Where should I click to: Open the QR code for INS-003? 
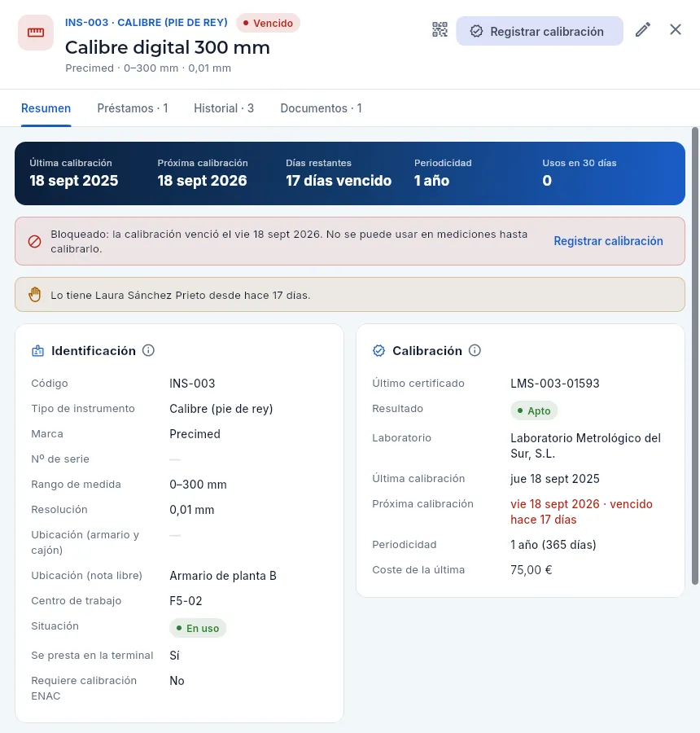[x=440, y=30]
